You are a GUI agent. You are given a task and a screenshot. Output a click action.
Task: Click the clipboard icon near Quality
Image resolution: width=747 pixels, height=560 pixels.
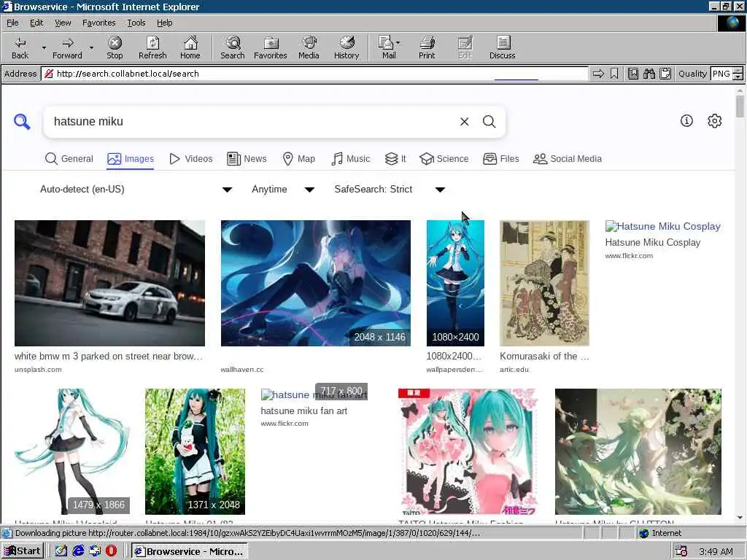(x=665, y=74)
